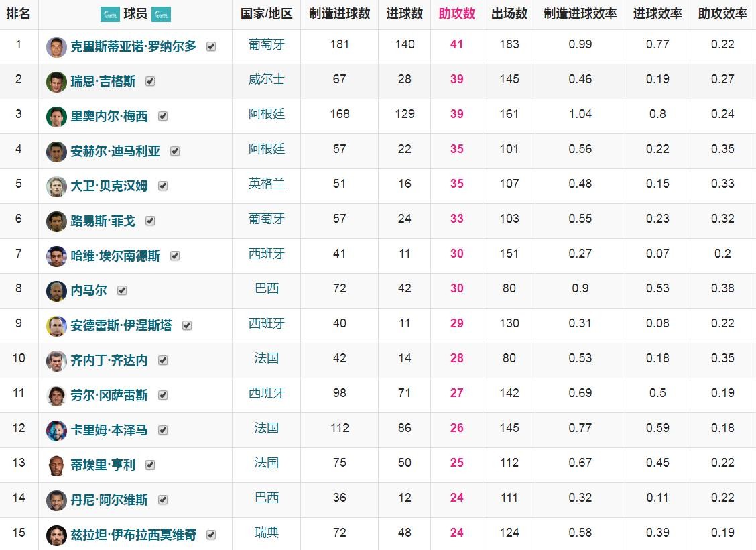This screenshot has width=756, height=550.
Task: Open the 瑞典 country link
Action: pos(266,533)
